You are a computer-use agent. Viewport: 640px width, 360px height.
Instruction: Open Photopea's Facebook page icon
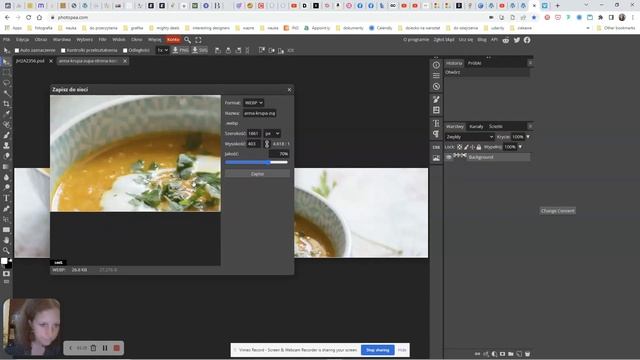(x=527, y=40)
